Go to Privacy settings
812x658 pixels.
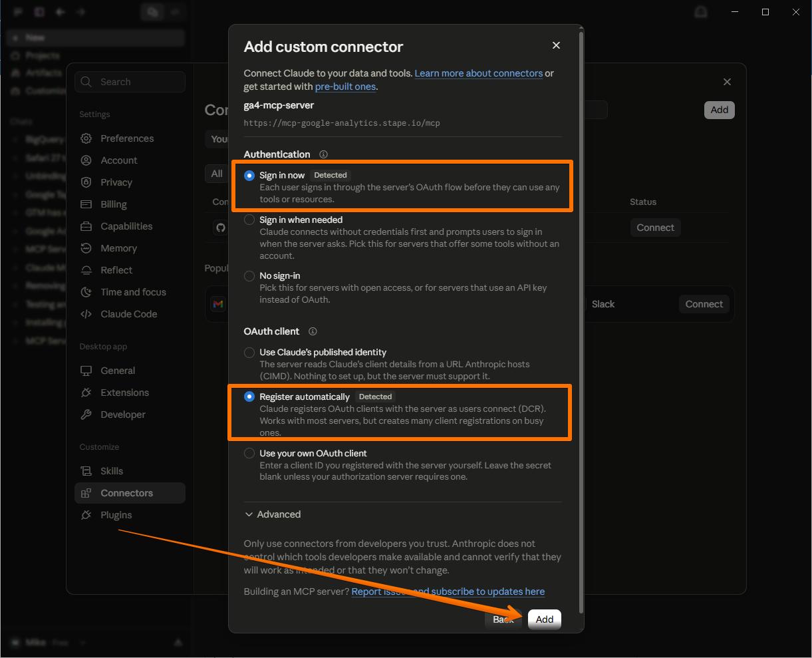[130, 182]
